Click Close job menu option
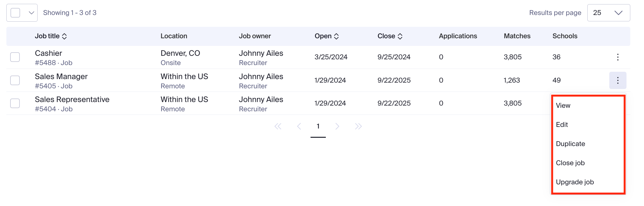Screen dimensions: 644x206 pyautogui.click(x=570, y=163)
